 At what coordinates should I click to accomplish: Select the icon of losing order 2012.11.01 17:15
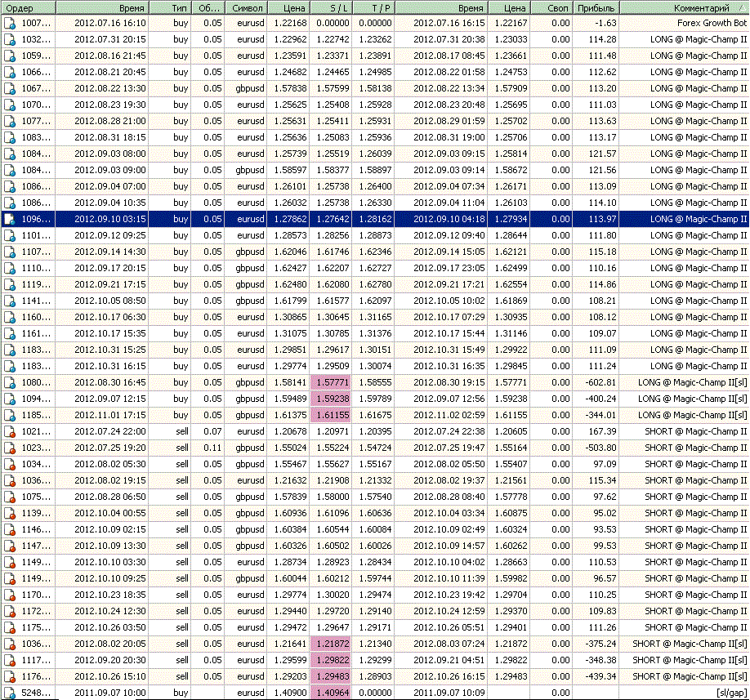10,415
